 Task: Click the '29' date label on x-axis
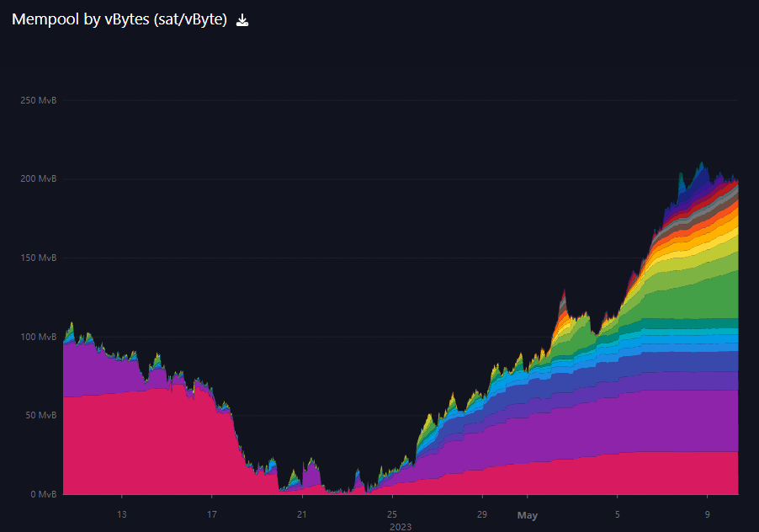click(481, 514)
